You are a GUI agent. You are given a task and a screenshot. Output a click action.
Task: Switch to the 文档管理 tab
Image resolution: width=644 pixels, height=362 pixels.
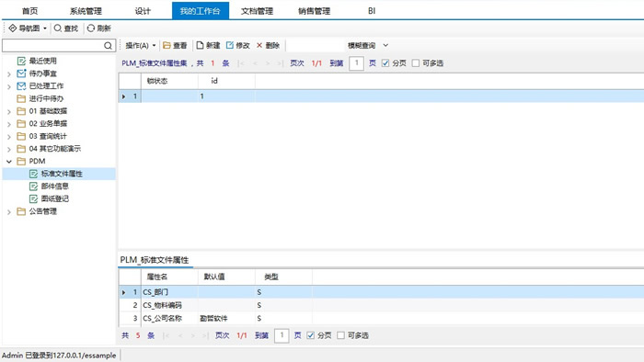257,11
